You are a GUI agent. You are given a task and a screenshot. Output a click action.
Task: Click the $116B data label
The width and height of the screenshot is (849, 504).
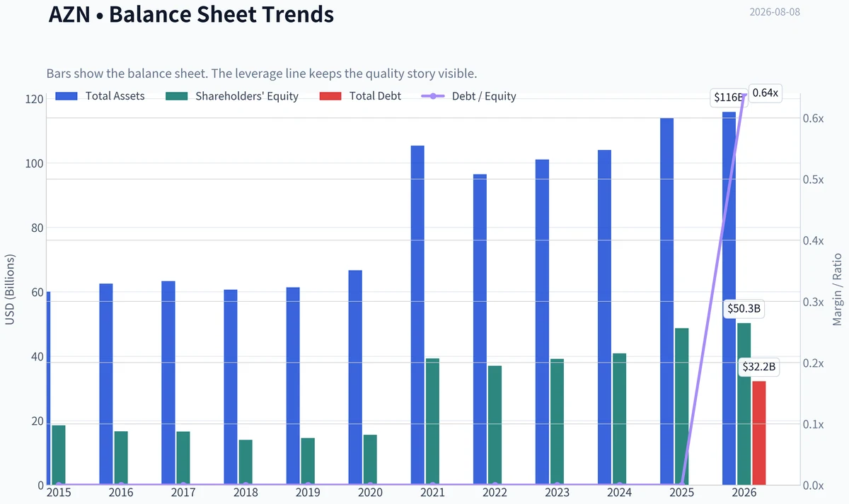click(728, 98)
